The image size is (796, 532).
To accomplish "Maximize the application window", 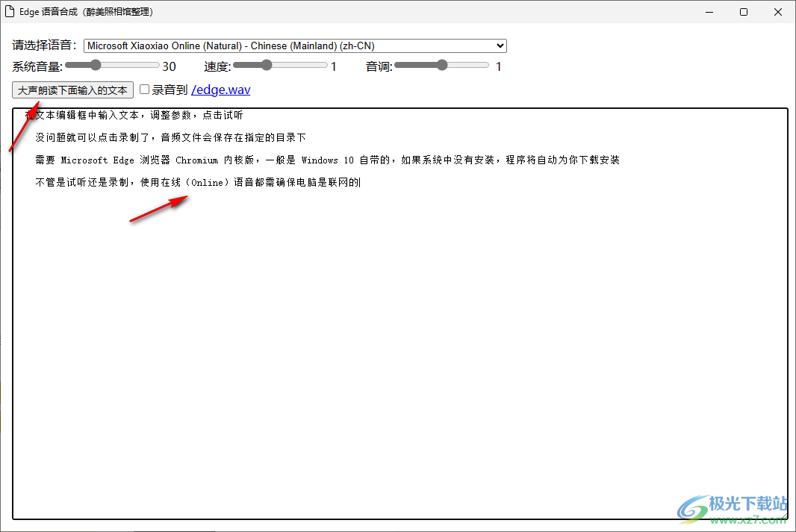I will click(x=743, y=12).
